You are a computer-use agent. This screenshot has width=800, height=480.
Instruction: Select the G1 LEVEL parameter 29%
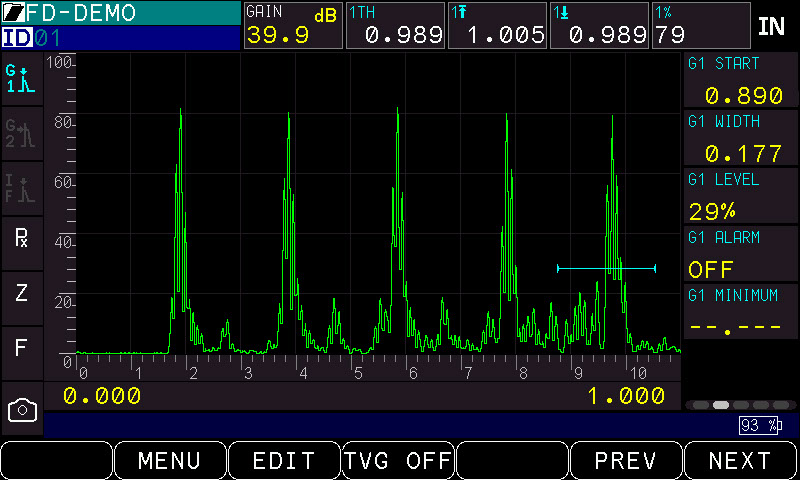741,196
